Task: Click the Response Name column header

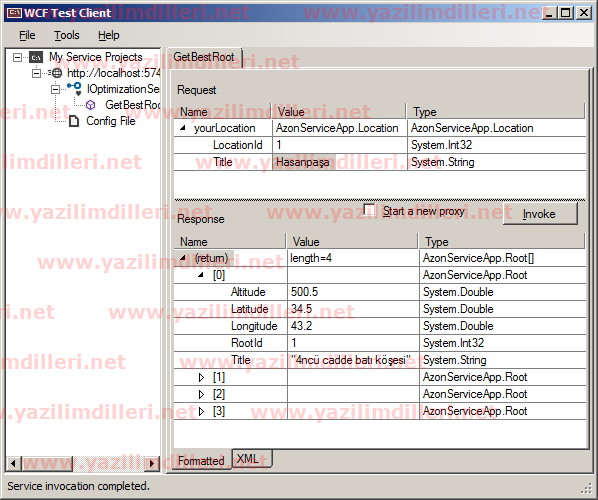Action: click(230, 242)
